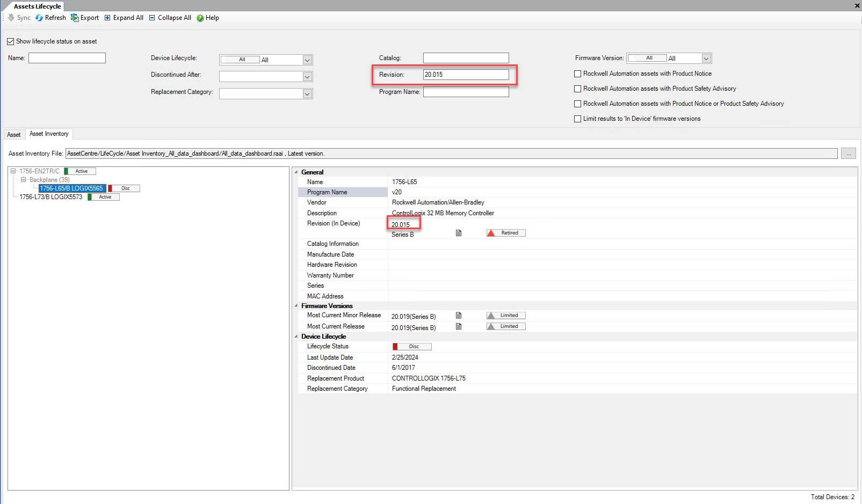Click the Sync toolbar icon
Viewport: 862px width, 504px height.
point(11,18)
